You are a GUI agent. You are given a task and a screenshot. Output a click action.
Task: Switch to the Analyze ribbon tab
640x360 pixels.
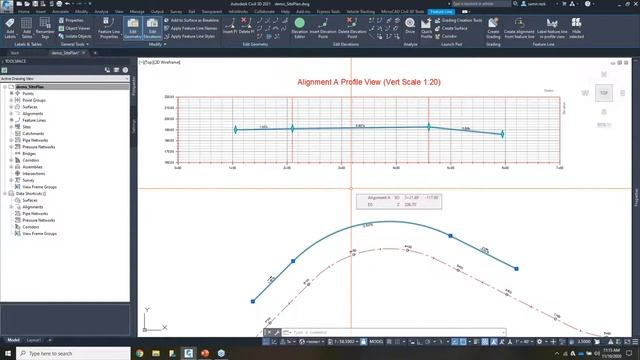point(101,11)
